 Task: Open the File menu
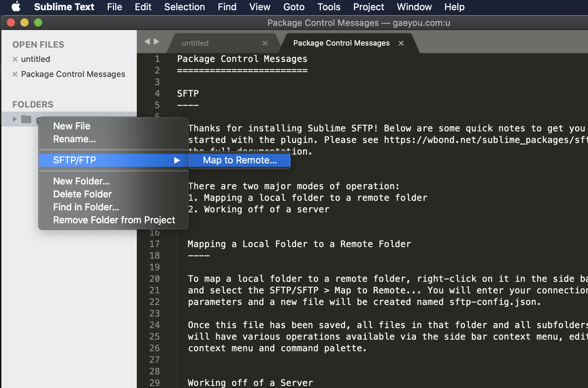pos(114,7)
